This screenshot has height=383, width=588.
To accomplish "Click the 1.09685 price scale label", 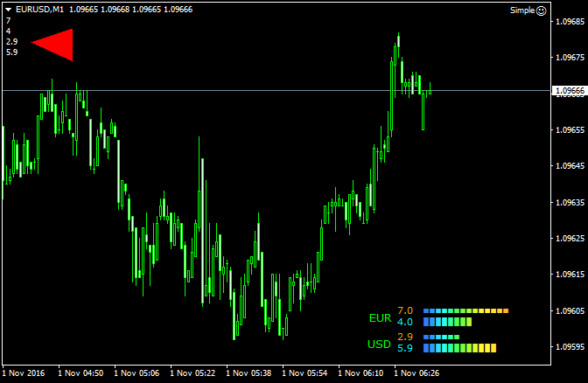I will 570,21.
